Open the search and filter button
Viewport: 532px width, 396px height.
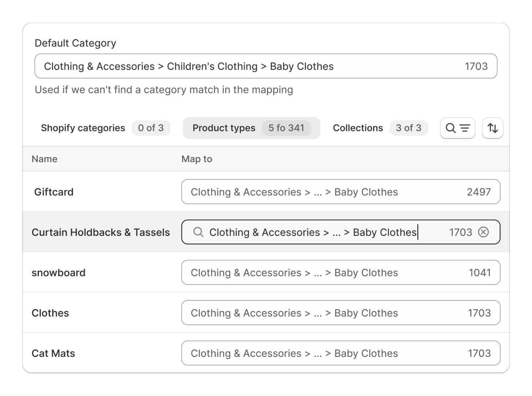457,128
